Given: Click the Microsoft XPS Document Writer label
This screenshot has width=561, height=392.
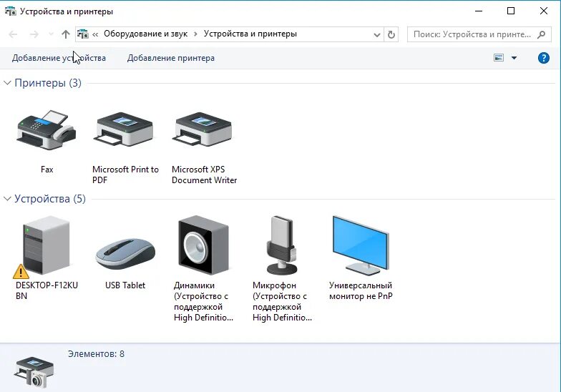Looking at the screenshot, I should click(205, 175).
